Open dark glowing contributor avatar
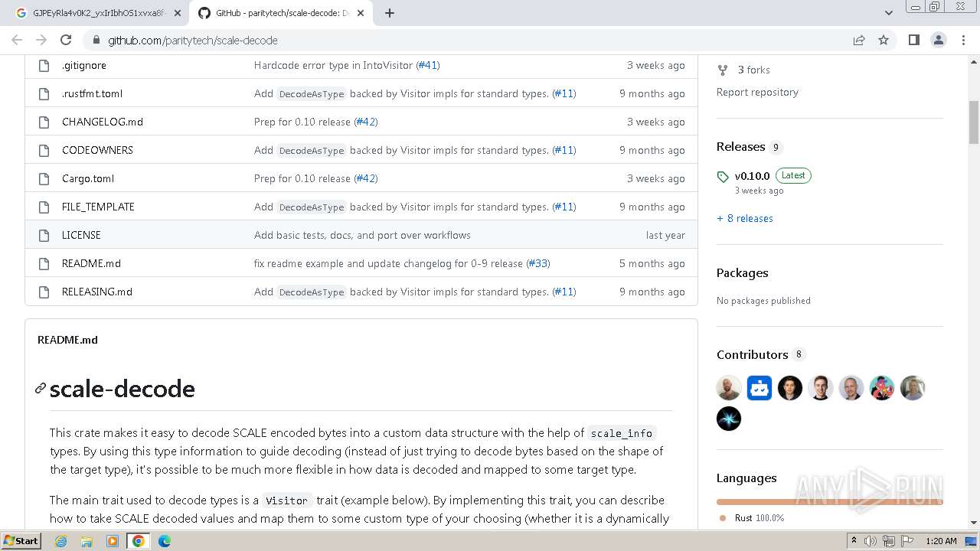The width and height of the screenshot is (980, 551). (729, 419)
